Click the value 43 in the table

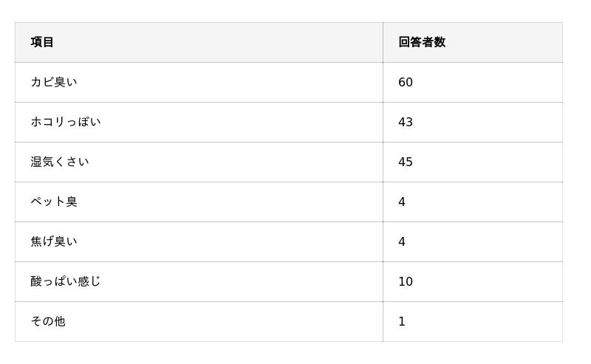click(x=406, y=122)
